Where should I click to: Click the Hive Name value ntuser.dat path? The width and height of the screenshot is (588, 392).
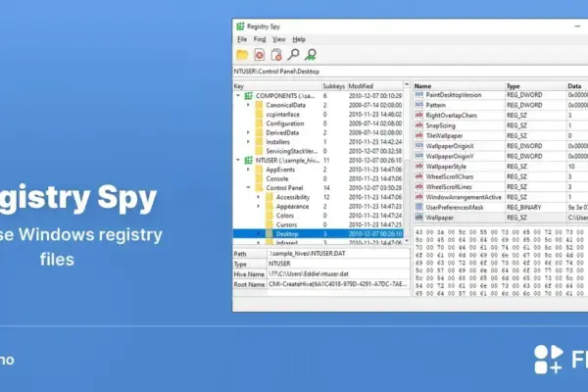[x=339, y=274]
